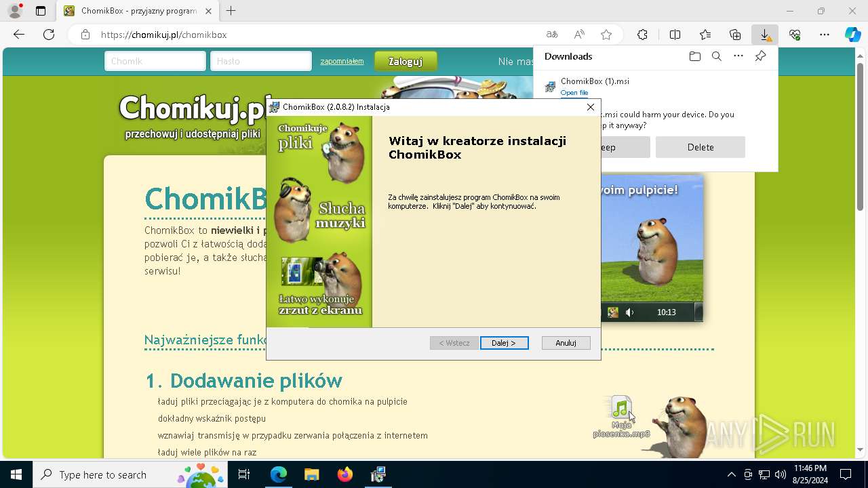Open the tab actions menu icon

tap(41, 11)
